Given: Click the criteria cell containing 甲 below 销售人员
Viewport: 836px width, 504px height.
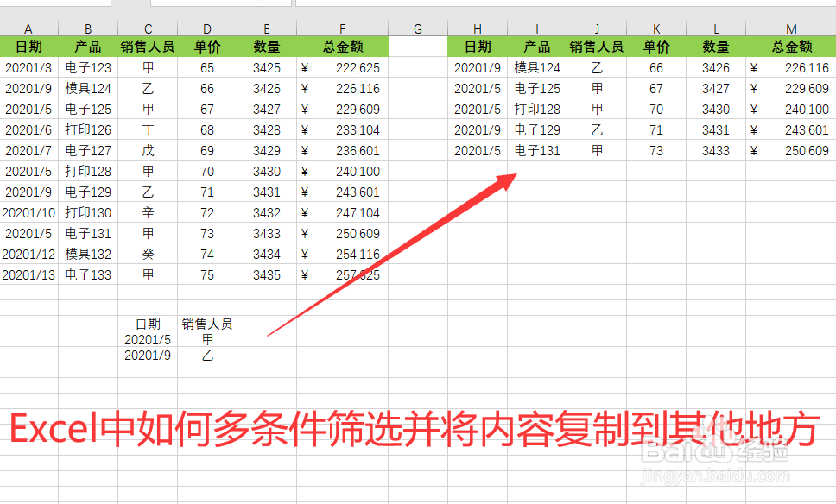Looking at the screenshot, I should click(205, 339).
